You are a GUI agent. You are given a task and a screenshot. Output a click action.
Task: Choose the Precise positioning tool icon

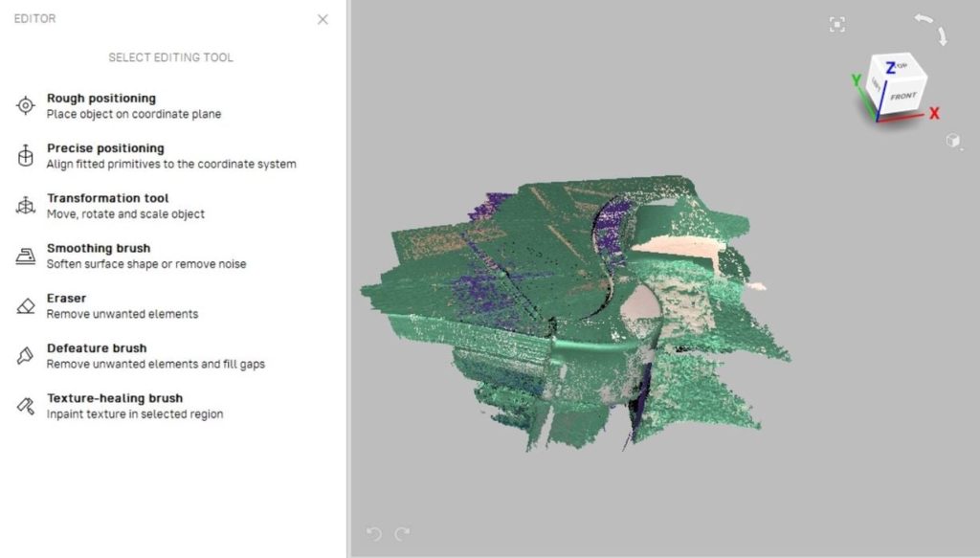click(x=26, y=156)
